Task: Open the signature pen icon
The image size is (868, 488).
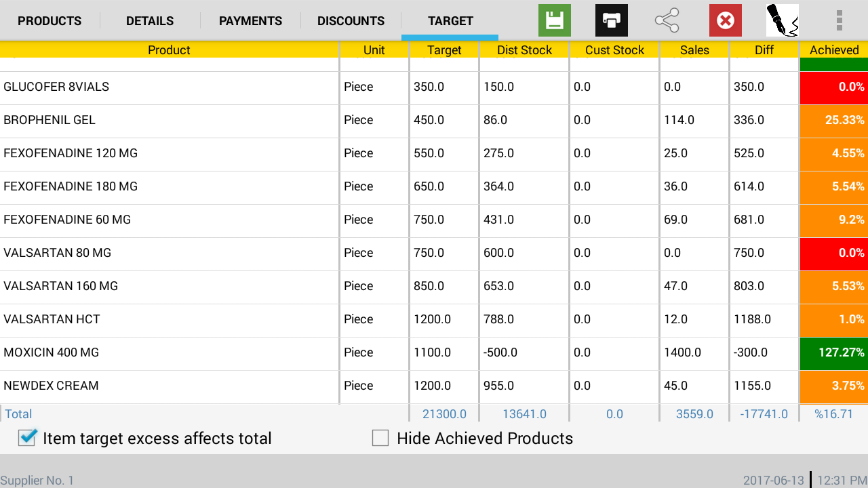Action: [783, 20]
